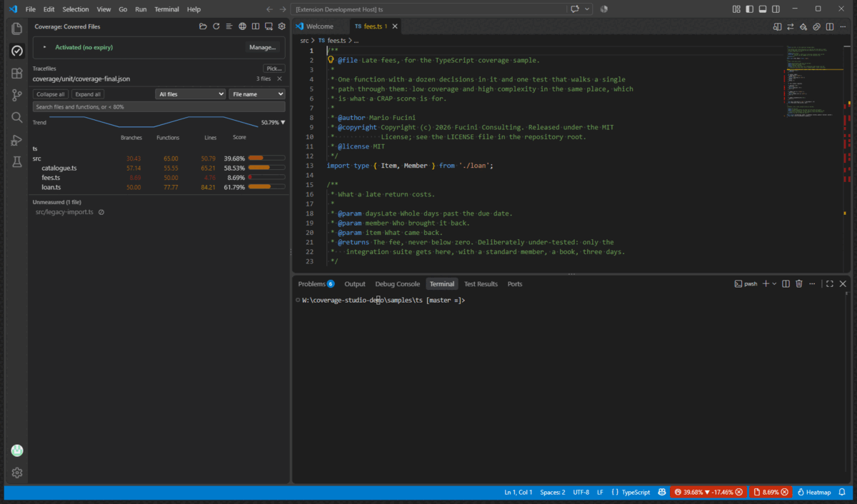This screenshot has height=504, width=857.
Task: Open the Terminal menu in the menu bar
Action: tap(166, 9)
